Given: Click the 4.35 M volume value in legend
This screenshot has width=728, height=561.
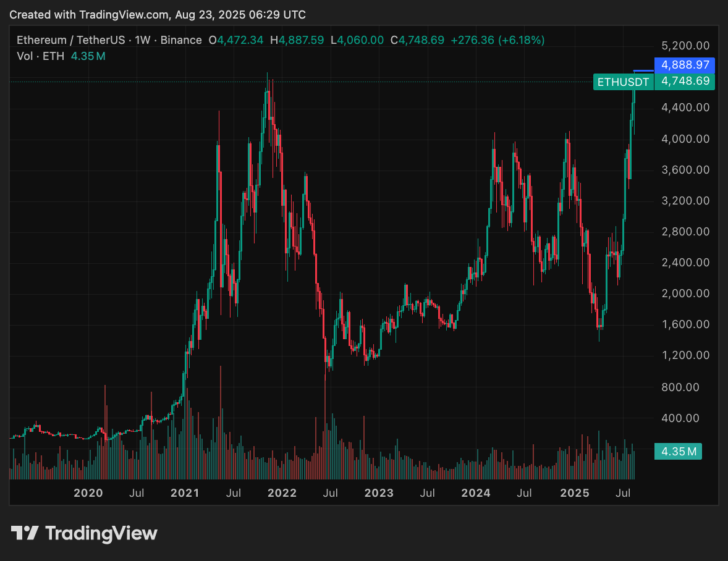Looking at the screenshot, I should 88,56.
